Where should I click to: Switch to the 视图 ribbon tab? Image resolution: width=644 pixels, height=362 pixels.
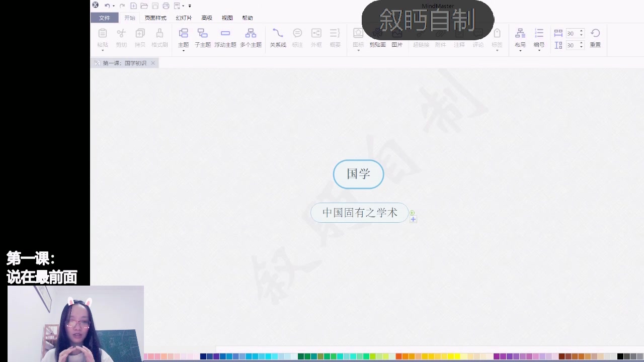click(227, 18)
